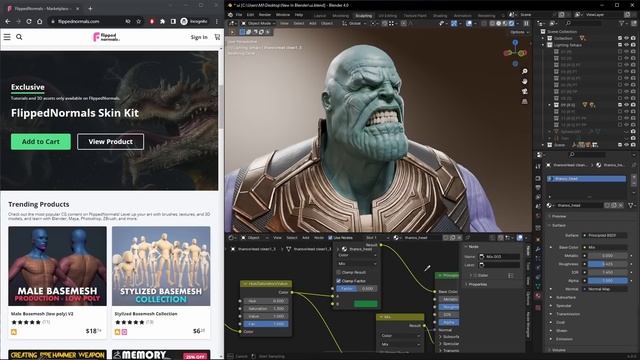
Task: Open Blender's Window menu
Action: tap(282, 15)
